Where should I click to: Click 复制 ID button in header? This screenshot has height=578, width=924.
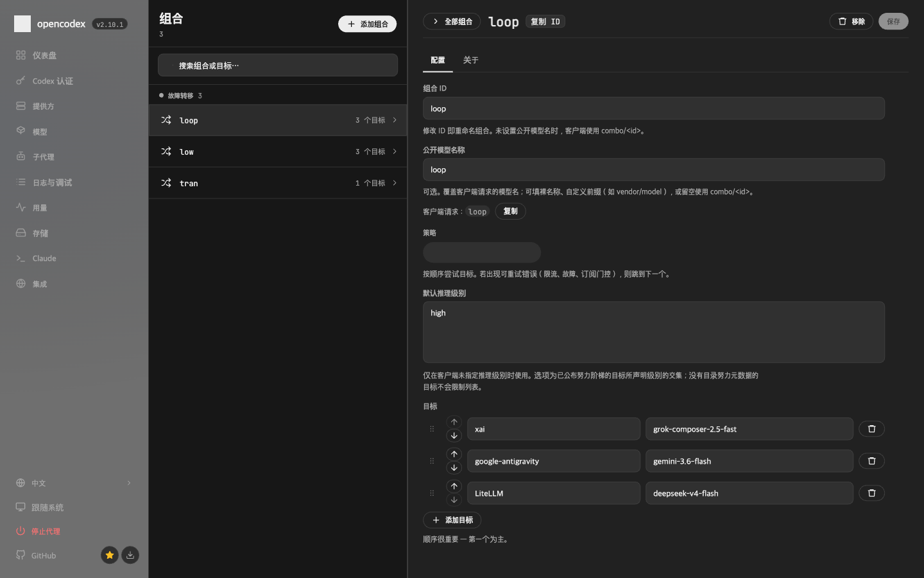point(545,22)
